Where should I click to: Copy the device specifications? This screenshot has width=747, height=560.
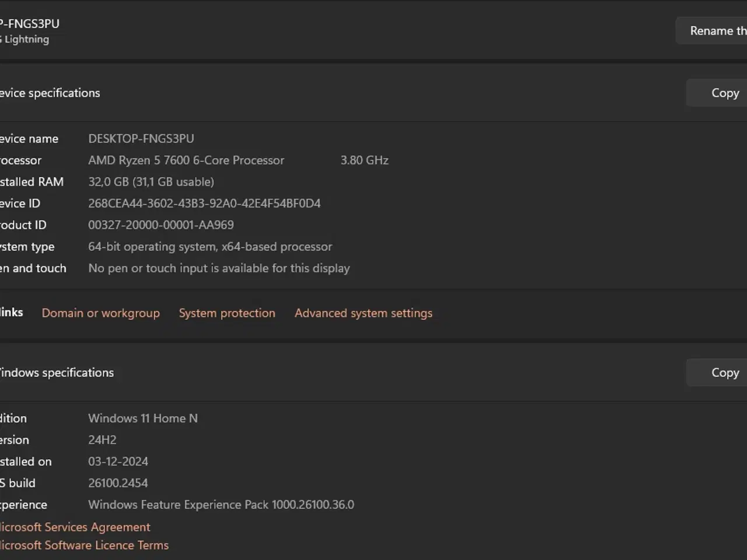[718, 93]
